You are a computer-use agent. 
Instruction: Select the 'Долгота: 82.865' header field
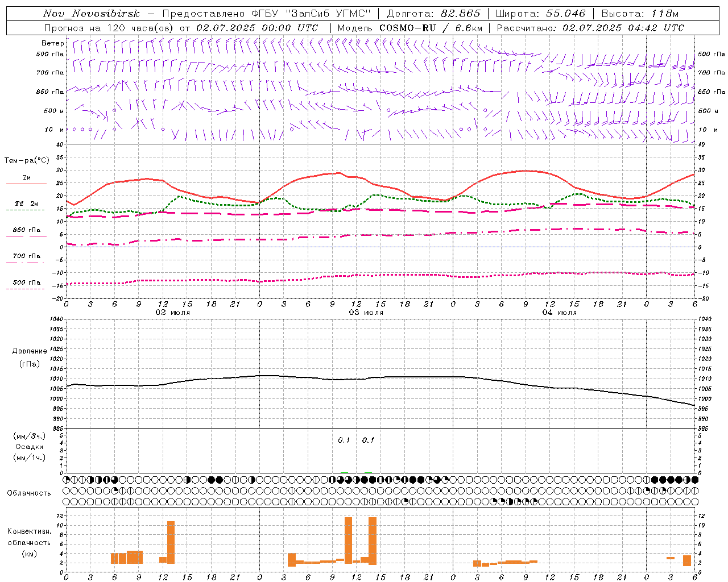[434, 14]
